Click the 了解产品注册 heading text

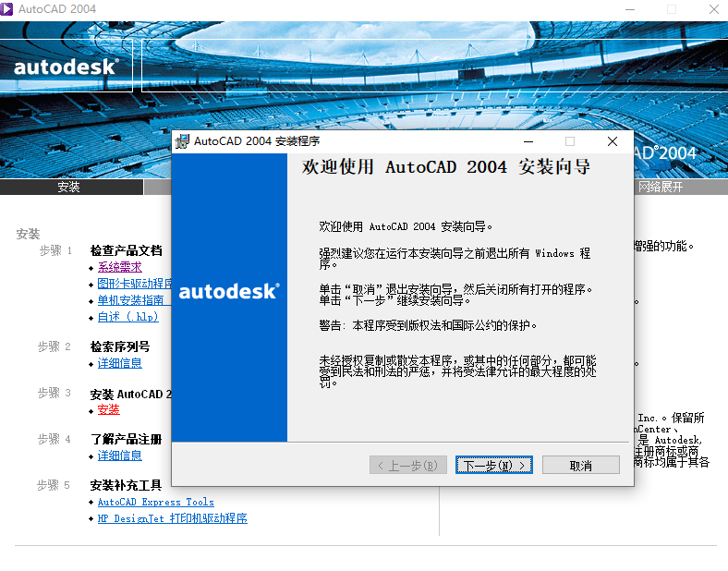point(127,439)
